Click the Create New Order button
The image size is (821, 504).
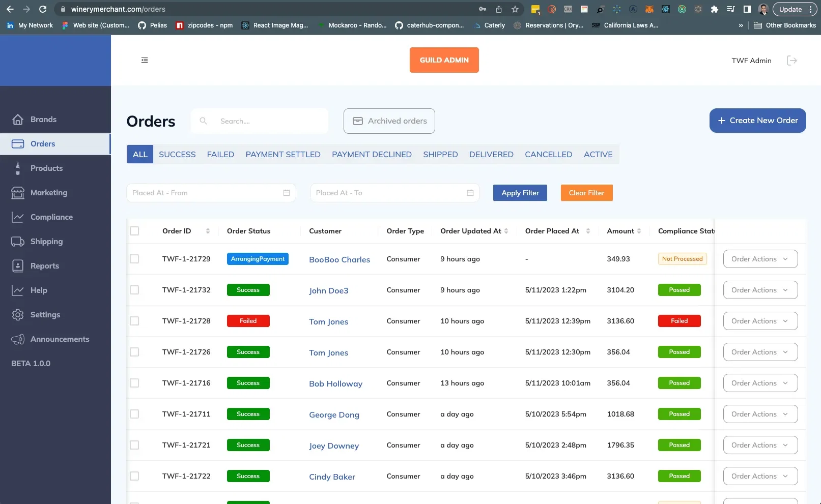point(757,121)
